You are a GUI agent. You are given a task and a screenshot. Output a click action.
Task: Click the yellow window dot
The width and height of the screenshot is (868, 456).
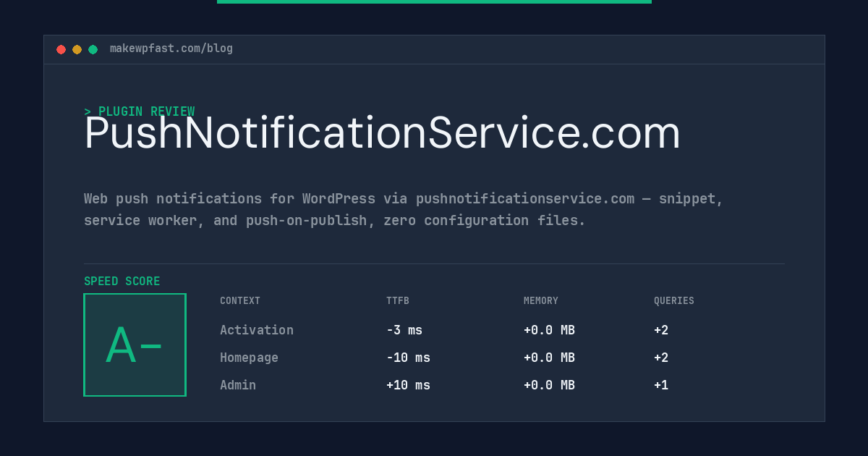77,49
